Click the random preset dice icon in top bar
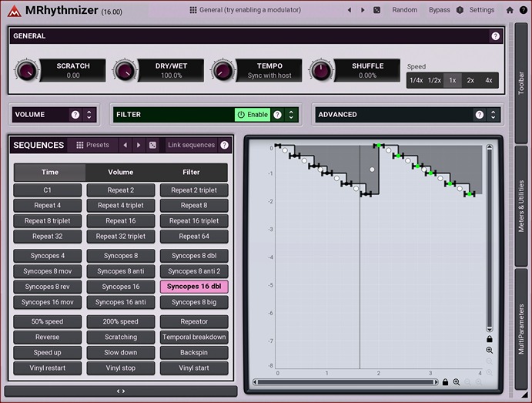The height and width of the screenshot is (403, 532). [x=376, y=10]
